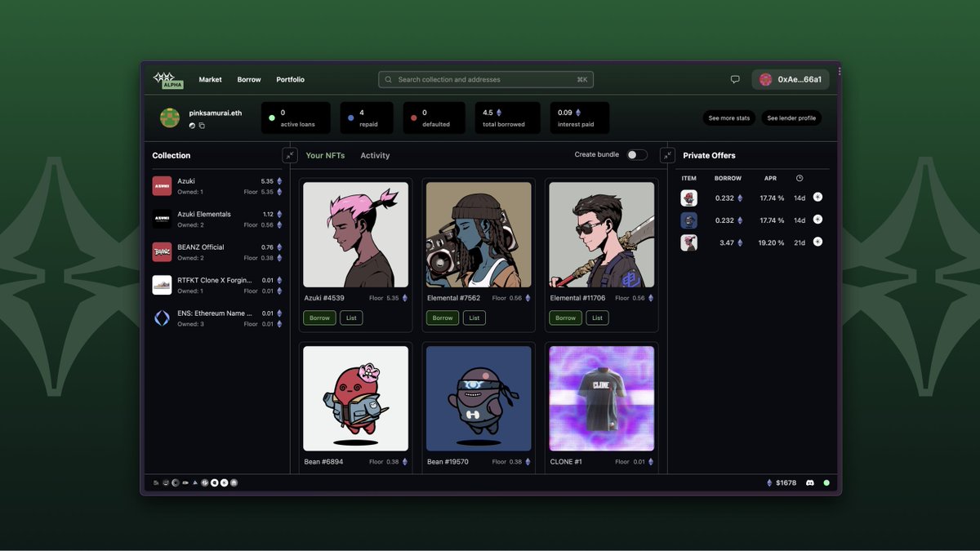Click the RTFKT Clone X logo icon
Image resolution: width=980 pixels, height=551 pixels.
coord(162,285)
